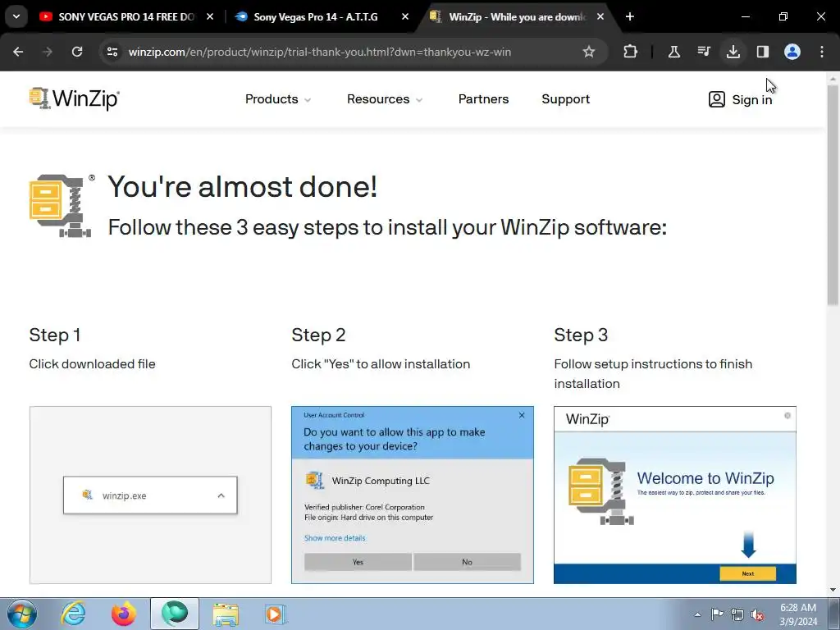Screen dimensions: 840x630
Task: Click the muted volume tray icon
Action: click(757, 614)
